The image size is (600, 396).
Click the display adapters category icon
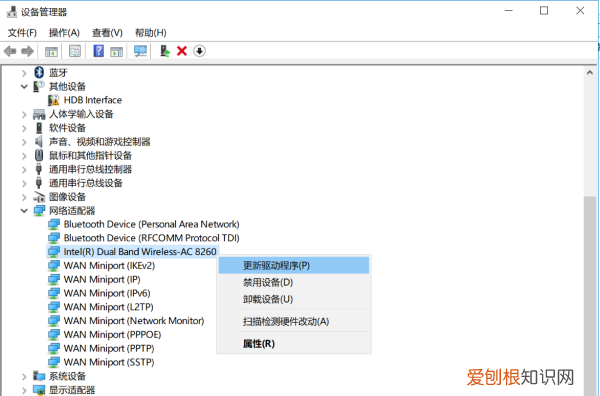pyautogui.click(x=39, y=390)
